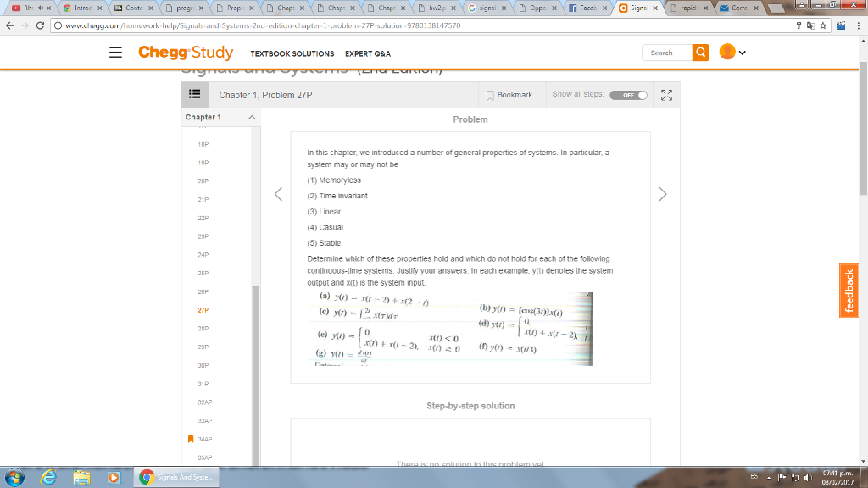The width and height of the screenshot is (868, 488).
Task: Open the user account avatar
Action: point(727,52)
